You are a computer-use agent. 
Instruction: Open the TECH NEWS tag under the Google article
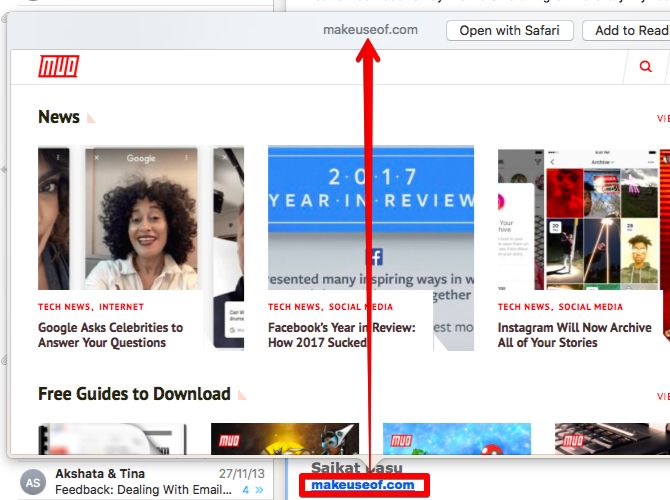(x=64, y=307)
